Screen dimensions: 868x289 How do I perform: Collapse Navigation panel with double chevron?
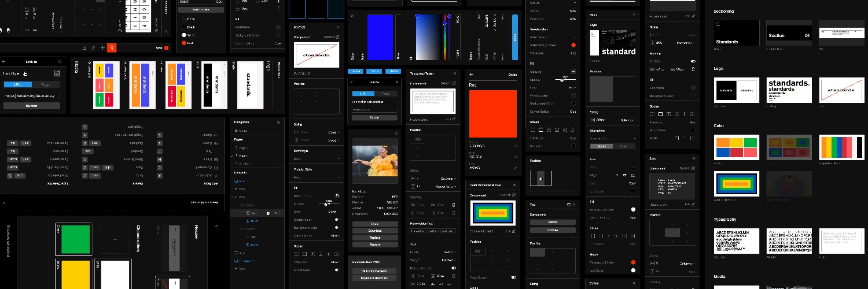point(278,122)
